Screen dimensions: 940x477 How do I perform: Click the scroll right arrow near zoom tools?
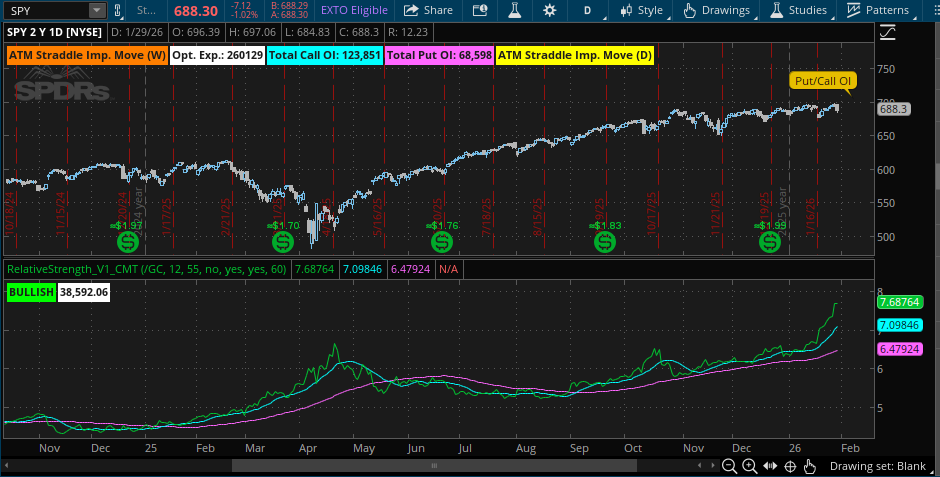click(x=713, y=466)
